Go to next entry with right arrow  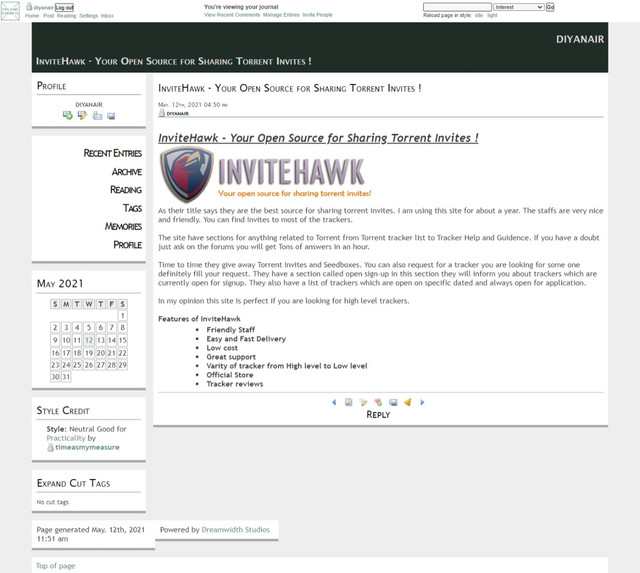click(422, 402)
